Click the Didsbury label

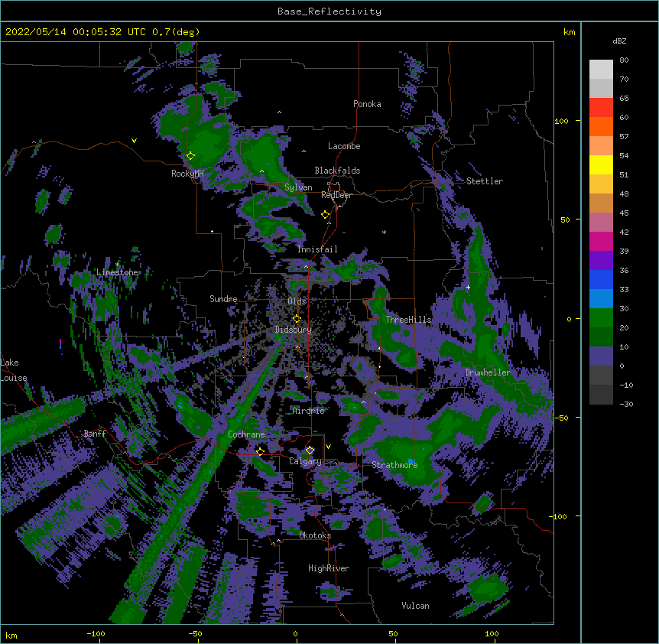[x=293, y=330]
